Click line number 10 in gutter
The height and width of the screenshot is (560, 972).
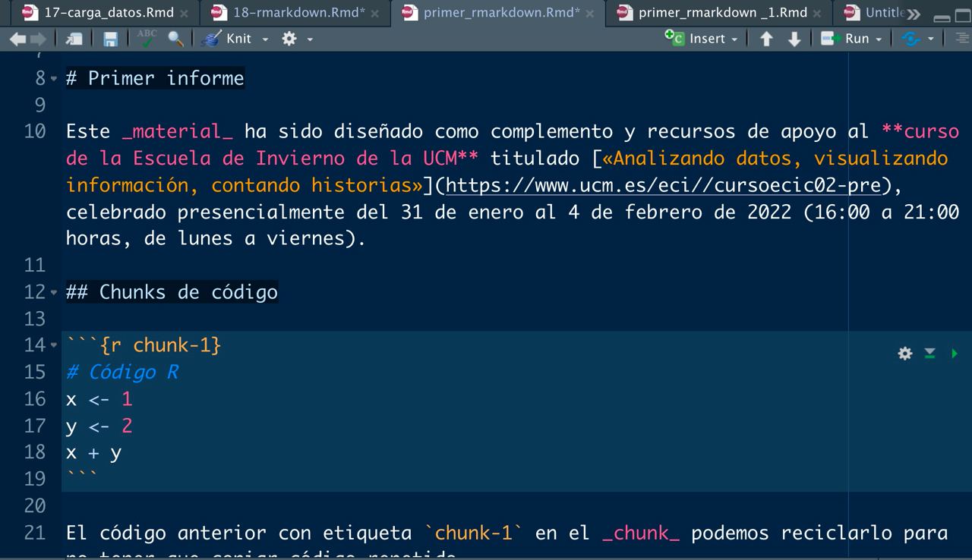[35, 131]
